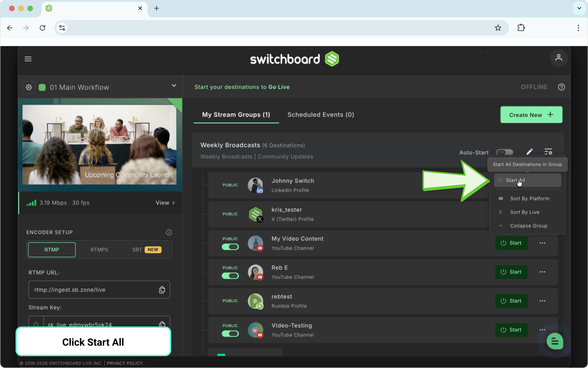This screenshot has height=368, width=588.
Task: Click the Johnny Switch destination name
Action: tap(293, 181)
